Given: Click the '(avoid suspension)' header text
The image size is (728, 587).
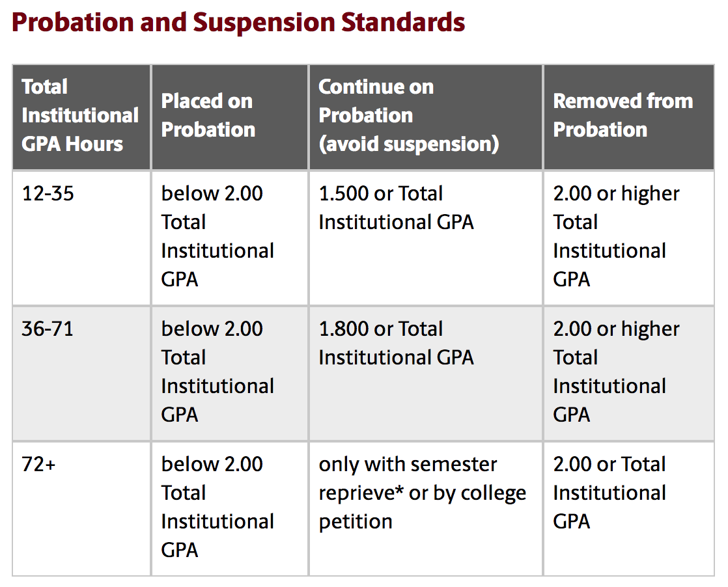Looking at the screenshot, I should [408, 144].
